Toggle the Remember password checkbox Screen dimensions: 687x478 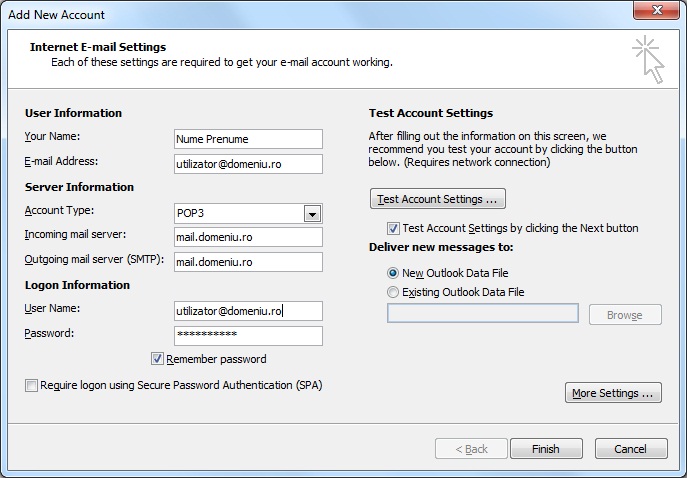pyautogui.click(x=157, y=359)
